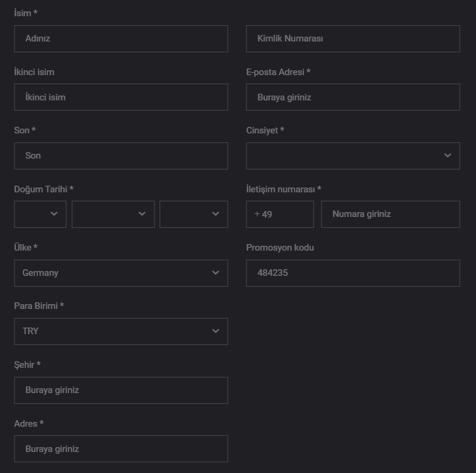Click the +49 country code field

279,214
